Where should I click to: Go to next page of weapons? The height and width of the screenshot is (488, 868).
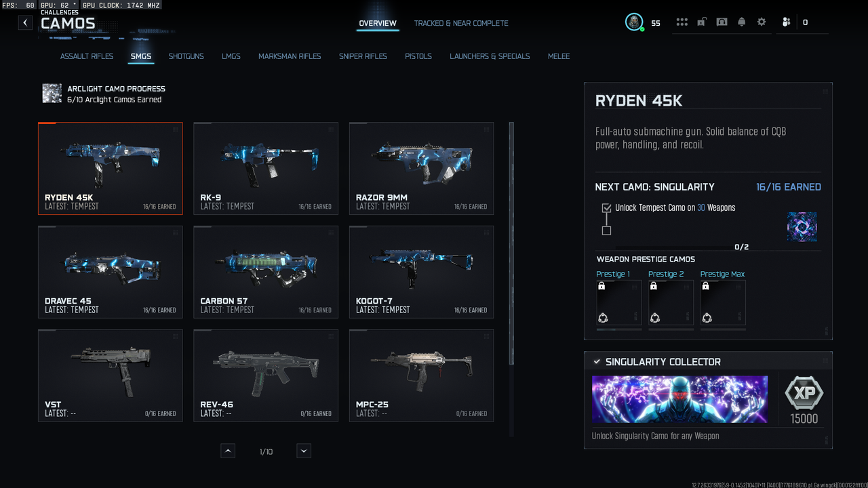304,451
